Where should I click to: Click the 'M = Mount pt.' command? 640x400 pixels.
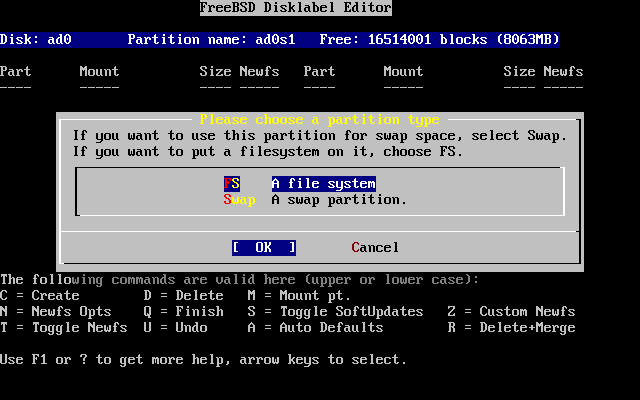(x=299, y=295)
